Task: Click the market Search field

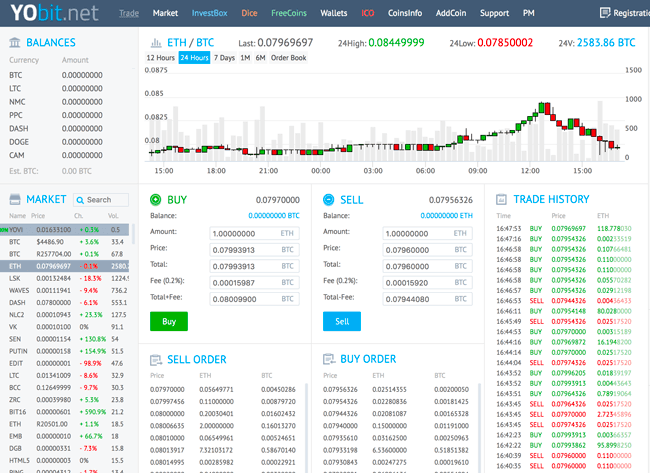Action: [101, 200]
